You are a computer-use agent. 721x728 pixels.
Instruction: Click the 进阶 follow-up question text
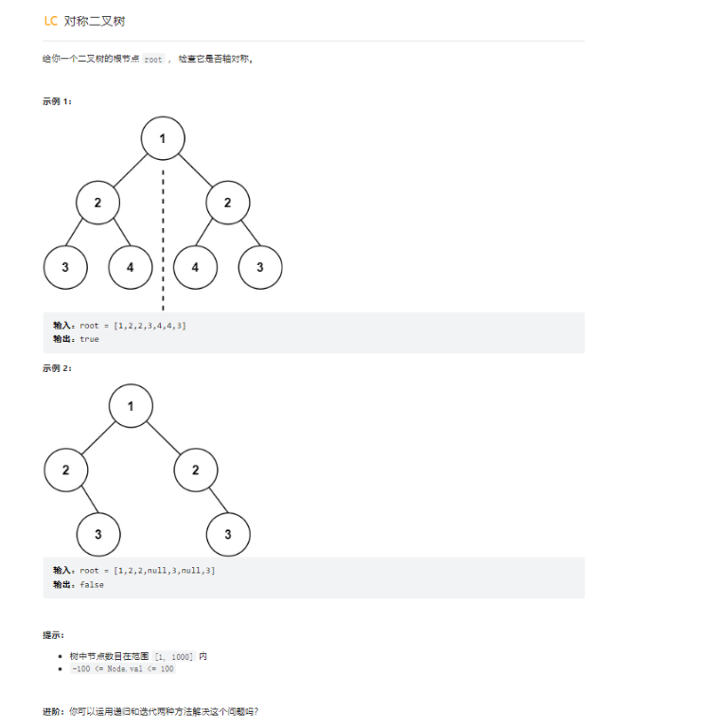tap(150, 711)
